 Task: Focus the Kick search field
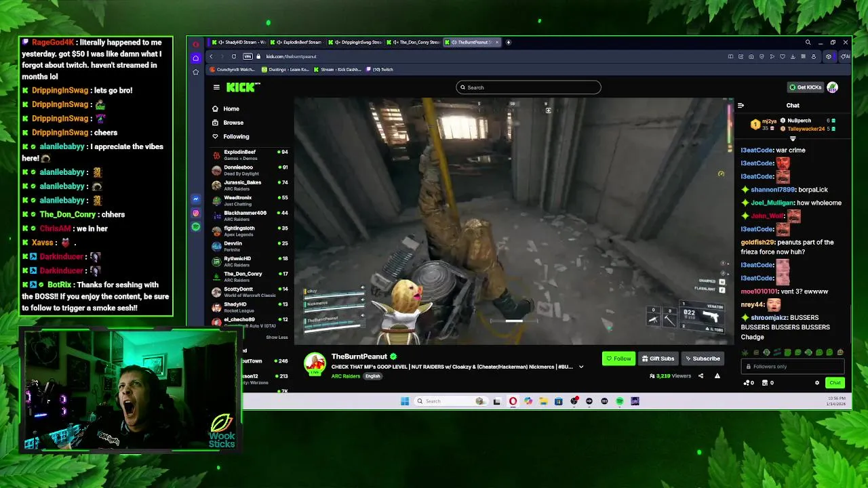click(528, 87)
